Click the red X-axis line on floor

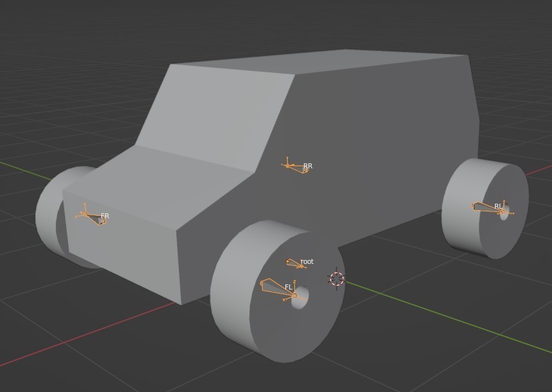click(x=88, y=334)
